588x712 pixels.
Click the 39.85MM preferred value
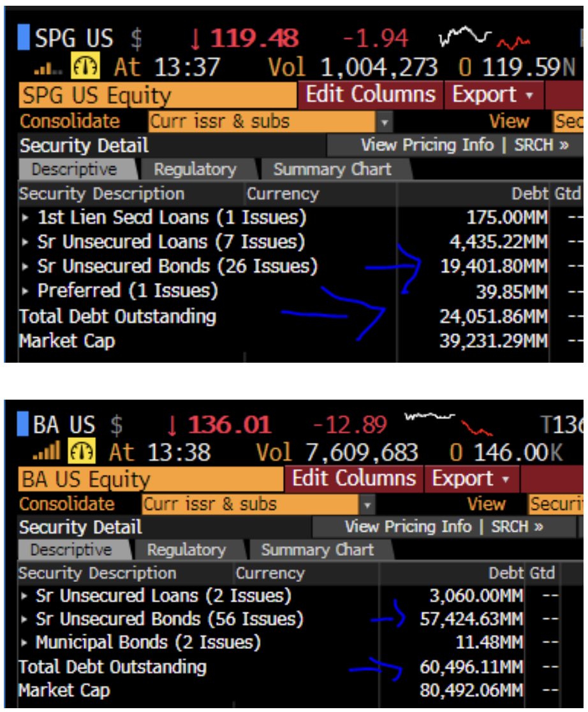[x=511, y=293]
